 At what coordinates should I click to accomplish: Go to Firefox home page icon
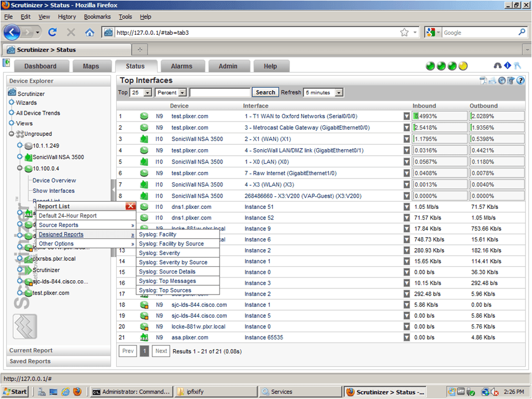point(90,33)
